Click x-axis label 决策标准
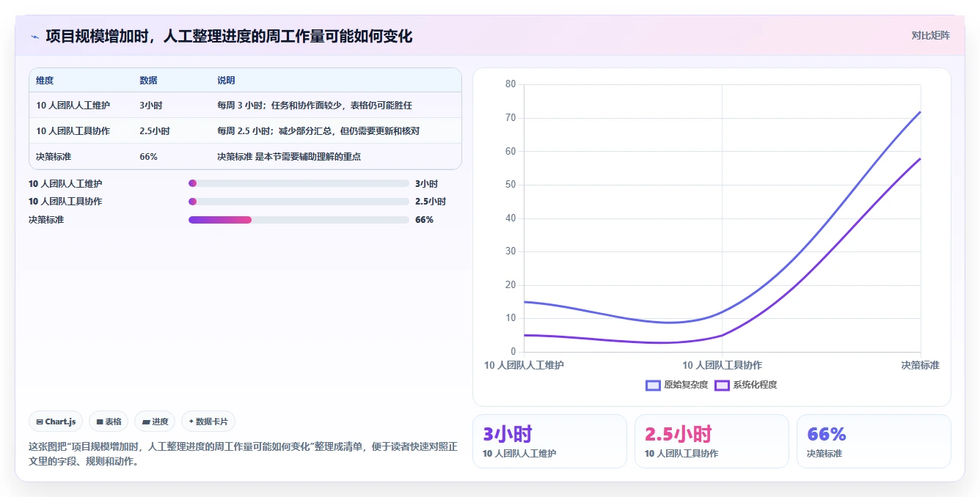The image size is (980, 497). [921, 365]
